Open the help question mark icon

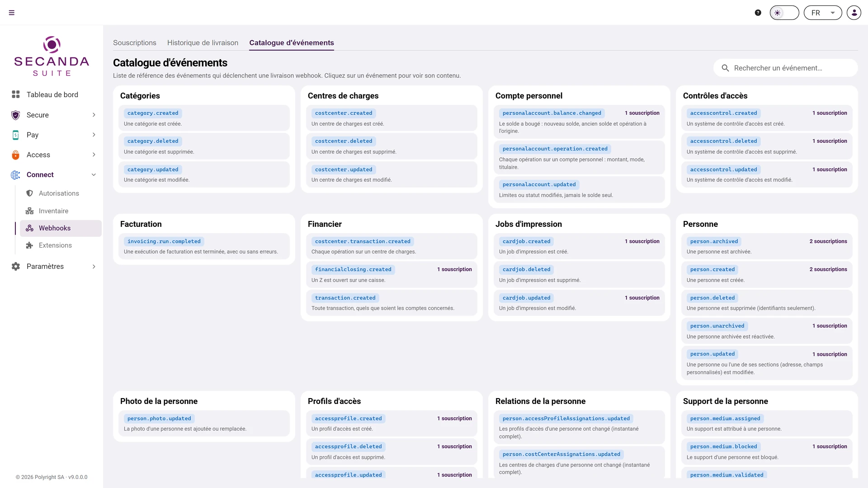(x=758, y=13)
